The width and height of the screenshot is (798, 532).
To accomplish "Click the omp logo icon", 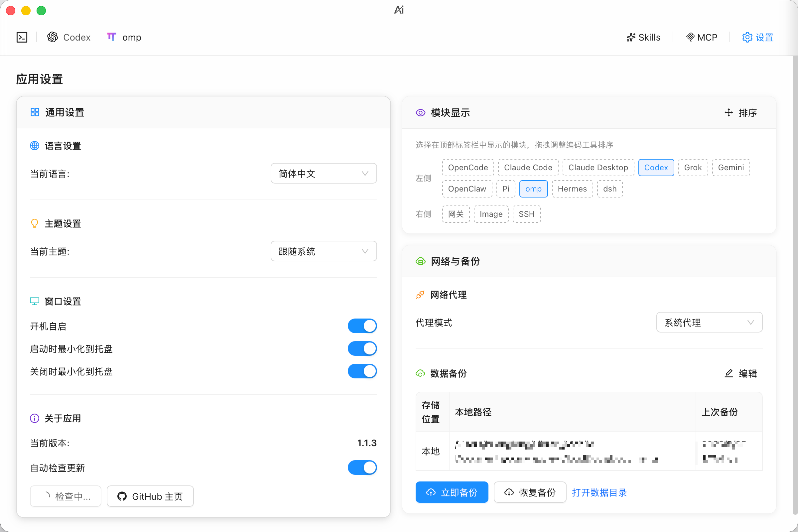I will pos(111,37).
